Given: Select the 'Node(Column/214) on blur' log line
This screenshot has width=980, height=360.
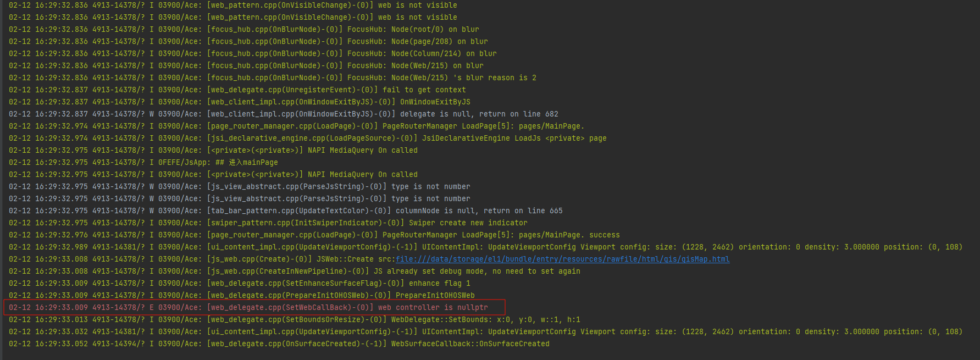Looking at the screenshot, I should [x=253, y=53].
